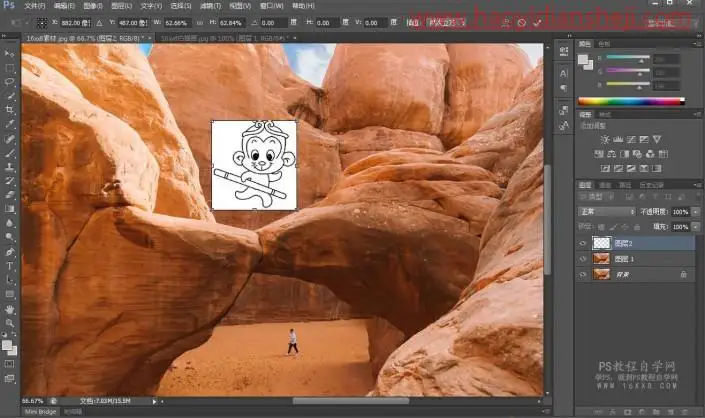Click the Mini Bridge tab
The width and height of the screenshot is (705, 418).
pos(40,412)
